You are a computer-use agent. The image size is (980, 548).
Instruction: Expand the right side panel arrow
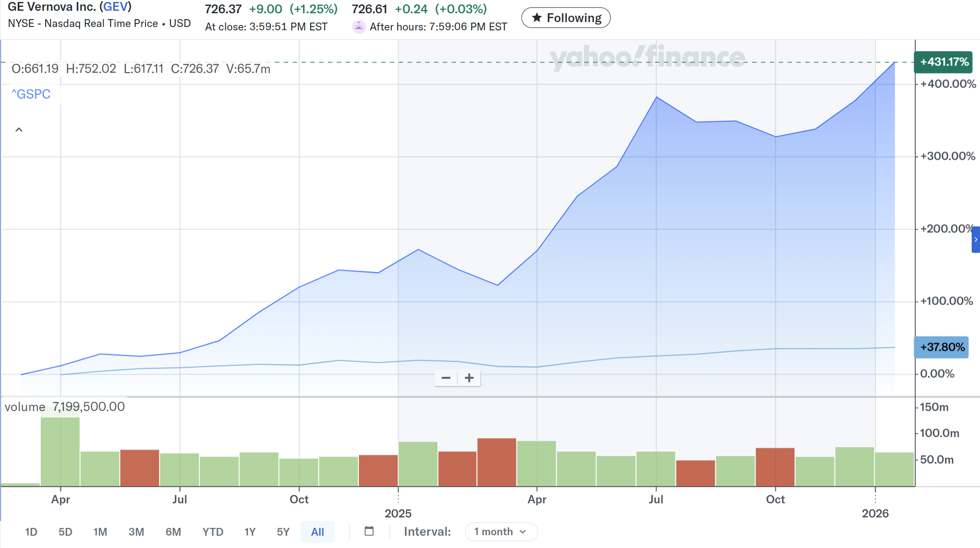pyautogui.click(x=976, y=239)
